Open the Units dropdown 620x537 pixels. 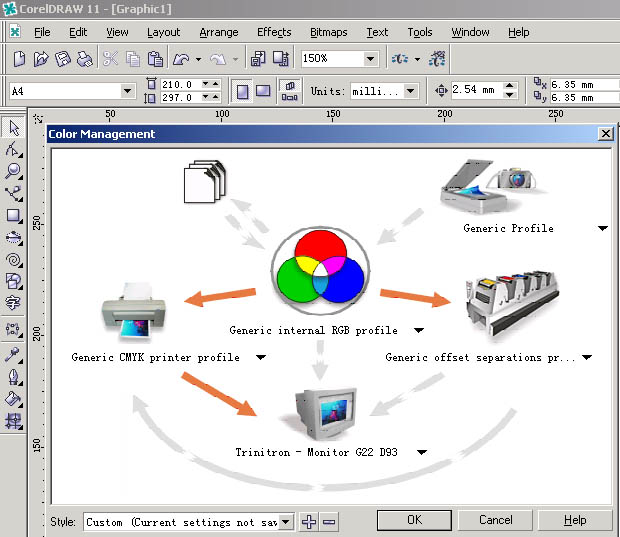click(410, 91)
